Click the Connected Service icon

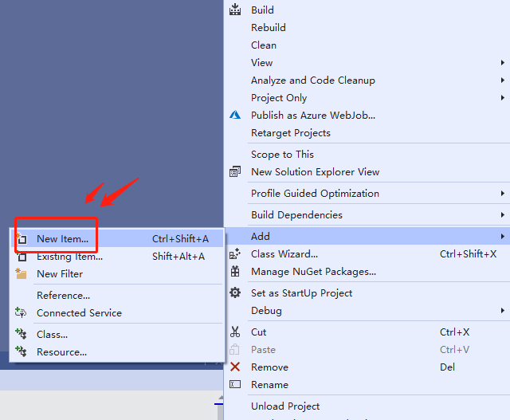pyautogui.click(x=22, y=312)
